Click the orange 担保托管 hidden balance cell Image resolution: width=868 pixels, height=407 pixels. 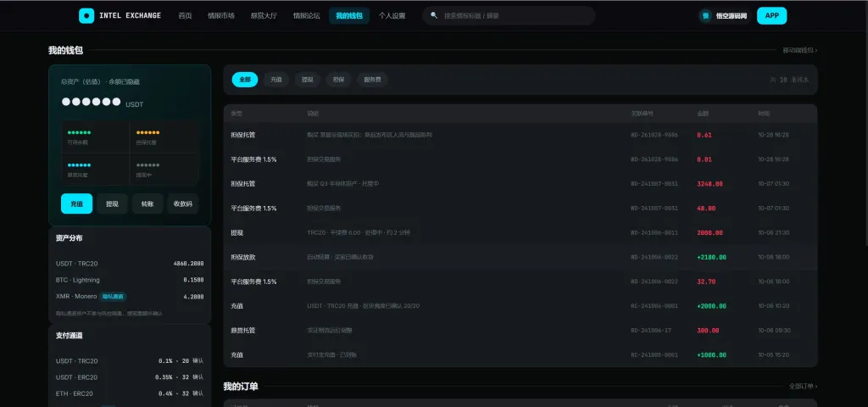point(164,137)
